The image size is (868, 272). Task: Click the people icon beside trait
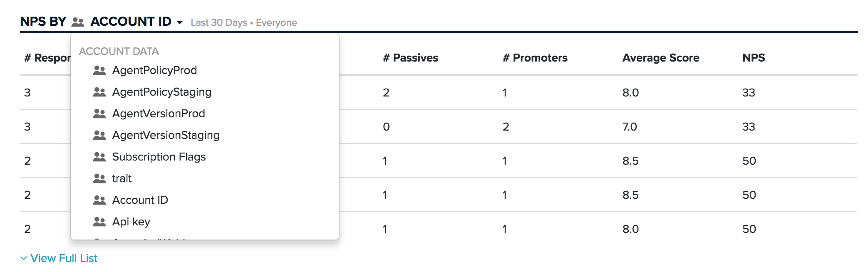click(99, 178)
